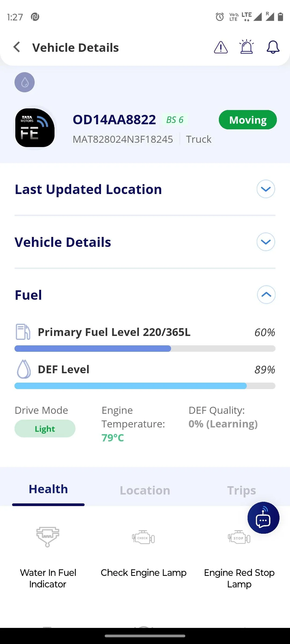This screenshot has width=290, height=644.
Task: Tap the Engine Red Stop Lamp icon
Action: [x=239, y=537]
